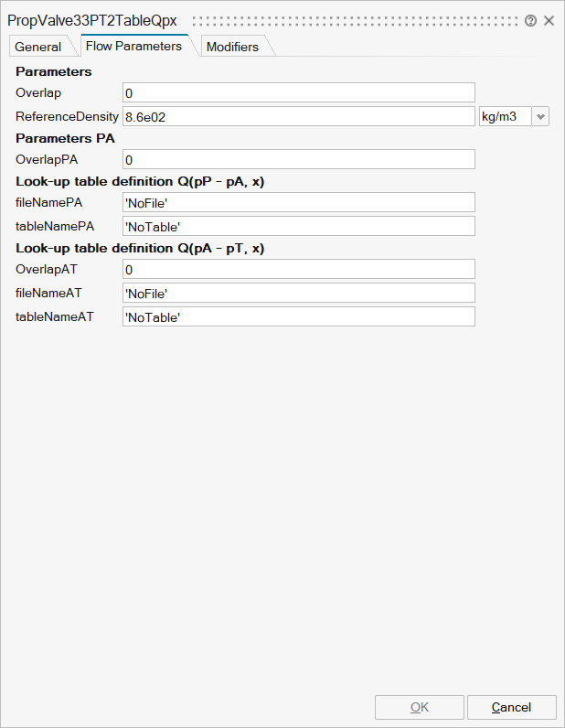Select the tableNamePA text field

click(x=298, y=226)
